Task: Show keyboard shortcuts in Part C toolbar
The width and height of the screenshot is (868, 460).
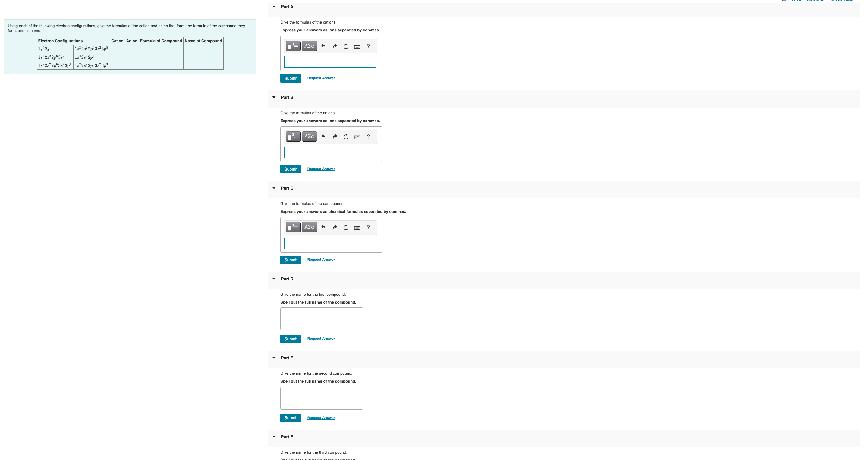Action: point(357,228)
